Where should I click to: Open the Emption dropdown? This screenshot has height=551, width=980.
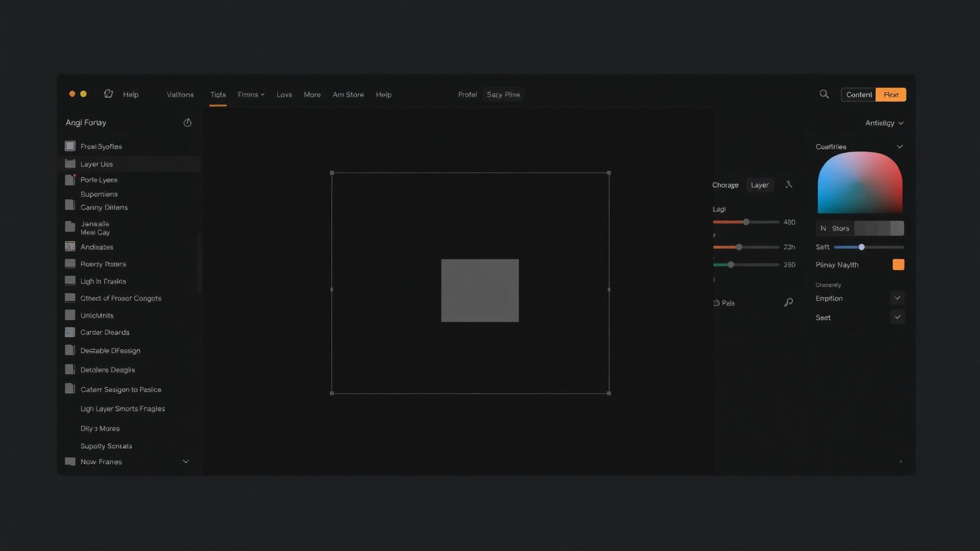(897, 298)
